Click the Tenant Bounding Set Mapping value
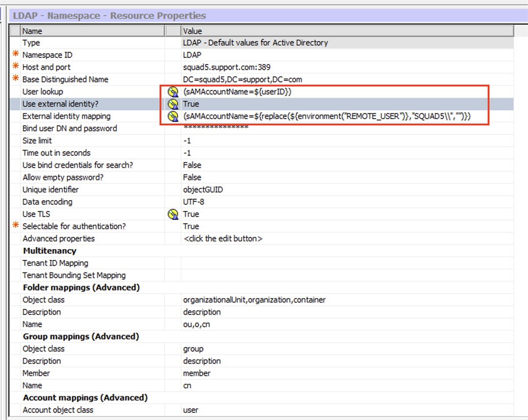The width and height of the screenshot is (528, 420). [x=347, y=276]
